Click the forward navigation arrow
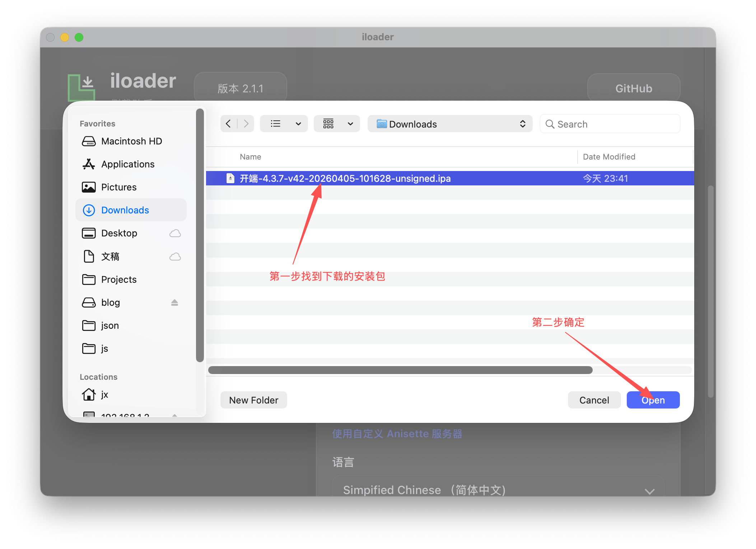 coord(246,124)
